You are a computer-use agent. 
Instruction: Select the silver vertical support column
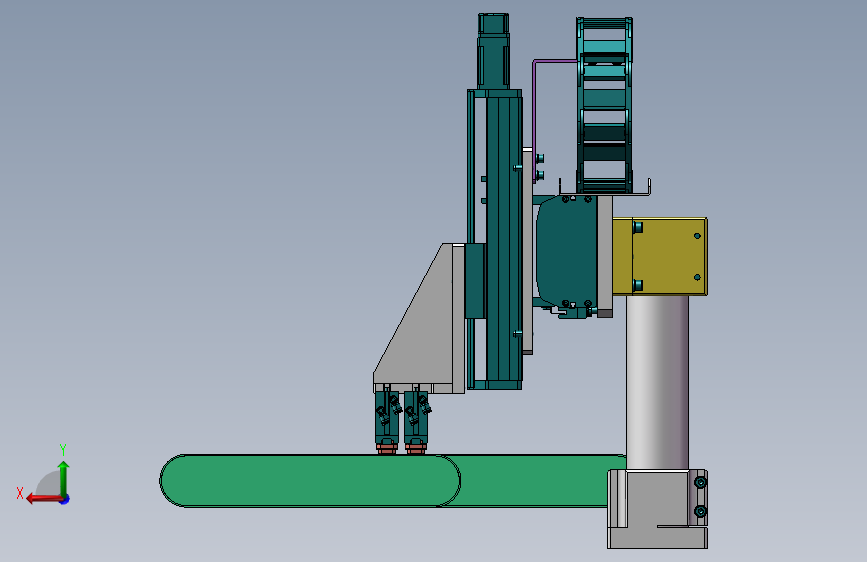pos(657,382)
